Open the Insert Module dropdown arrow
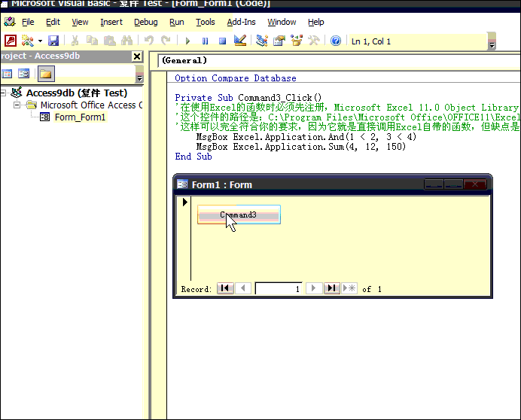 (x=40, y=41)
